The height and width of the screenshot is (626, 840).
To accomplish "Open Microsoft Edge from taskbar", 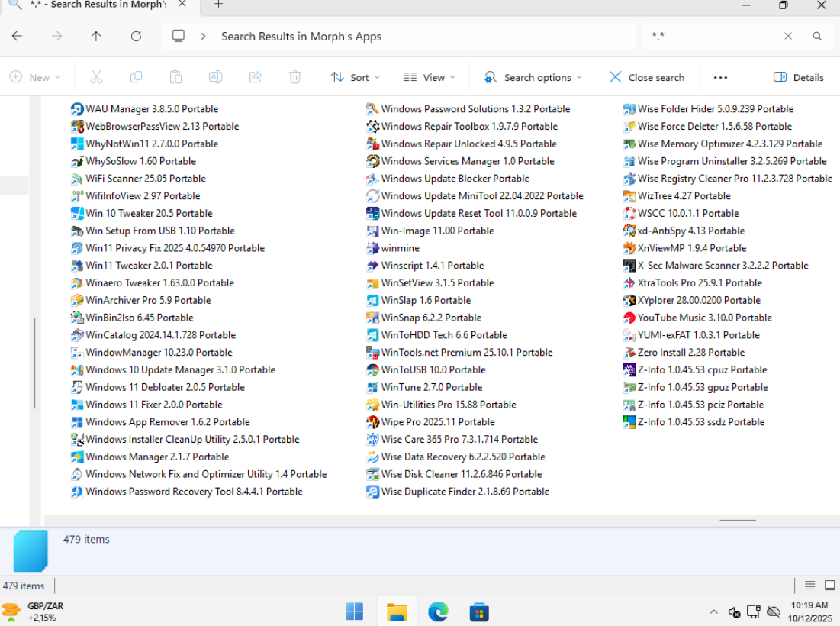I will (x=438, y=611).
